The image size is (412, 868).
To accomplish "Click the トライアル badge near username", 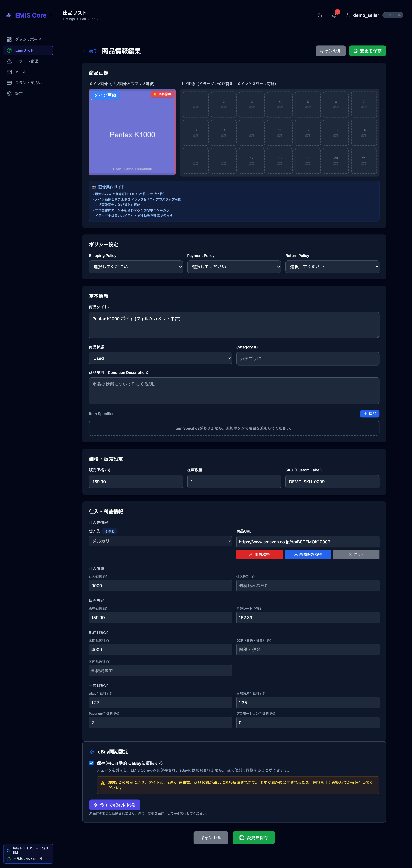I will [393, 15].
